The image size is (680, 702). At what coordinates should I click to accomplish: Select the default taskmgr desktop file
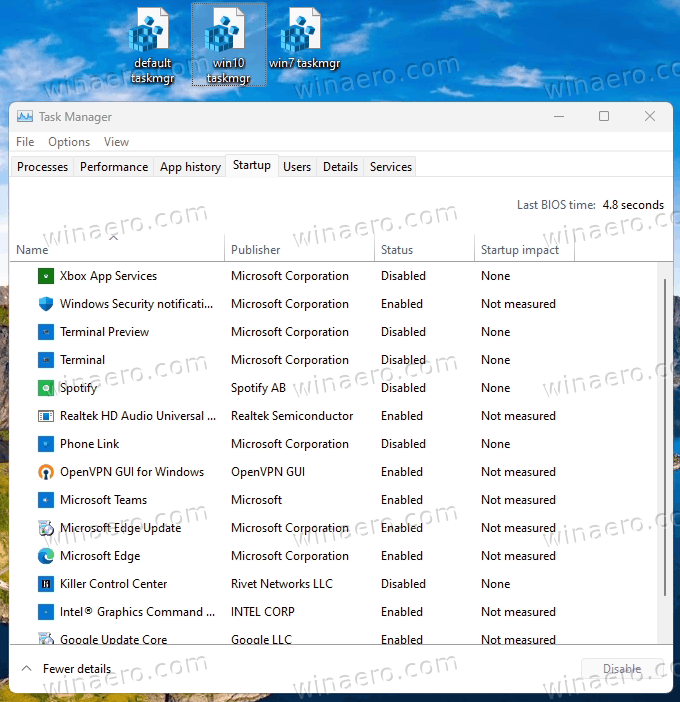click(x=151, y=46)
